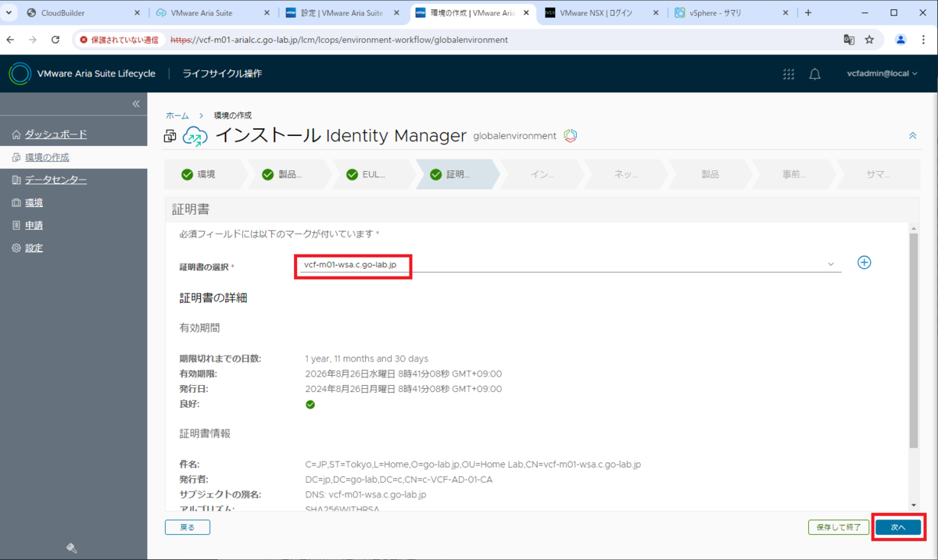Click the ライフサイクル操作 header label

click(222, 73)
